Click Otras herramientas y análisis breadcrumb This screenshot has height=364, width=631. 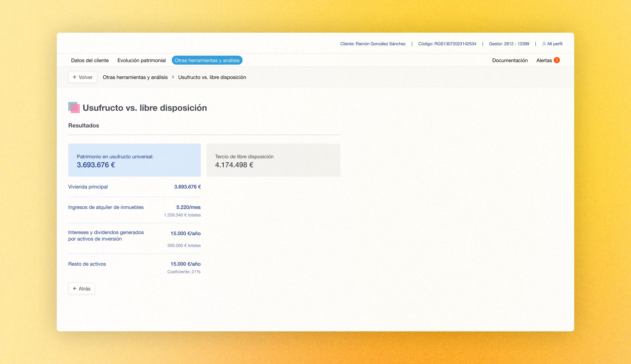coord(135,77)
